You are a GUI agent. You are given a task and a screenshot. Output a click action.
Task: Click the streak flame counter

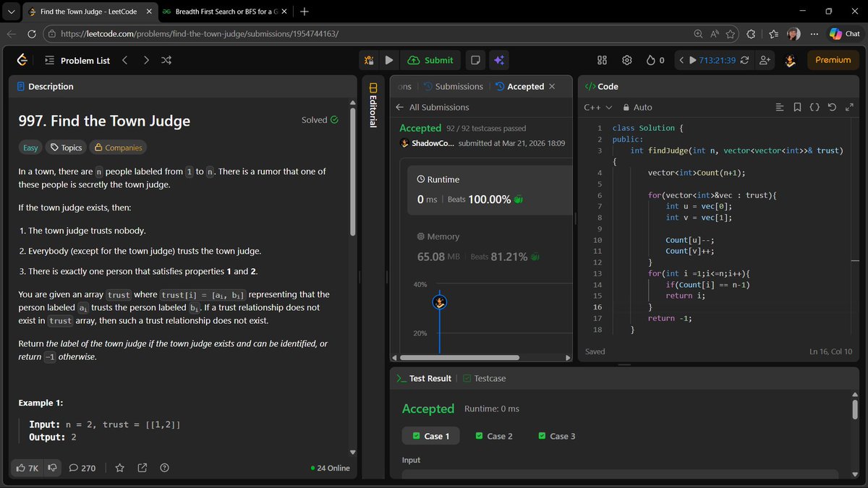coord(655,61)
